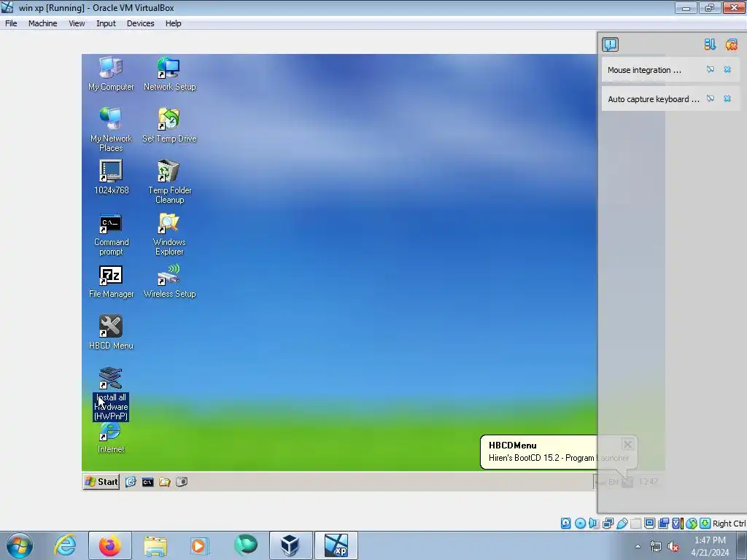This screenshot has width=747, height=560.
Task: Forbid Auto capture keyboard notification reappearing
Action: 711,98
